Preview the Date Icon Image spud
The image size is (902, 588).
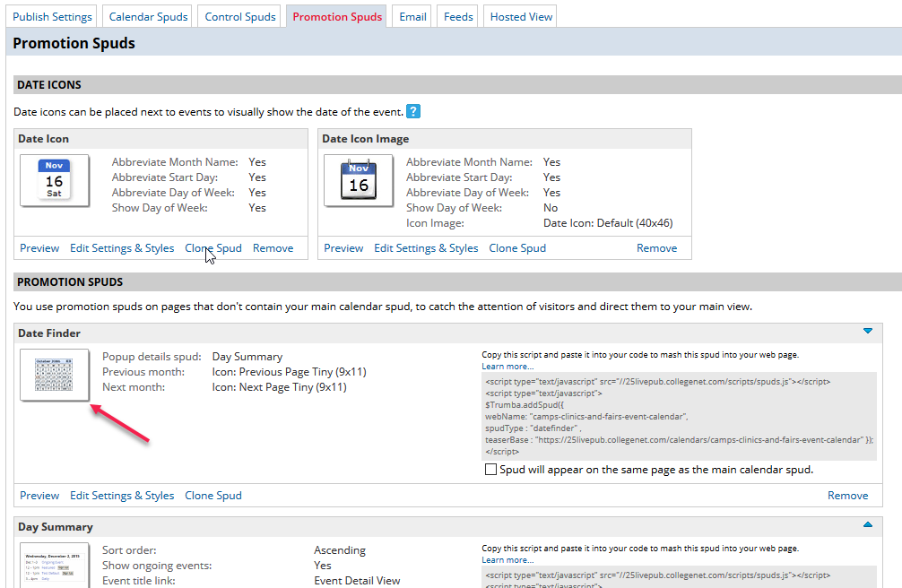(x=343, y=248)
